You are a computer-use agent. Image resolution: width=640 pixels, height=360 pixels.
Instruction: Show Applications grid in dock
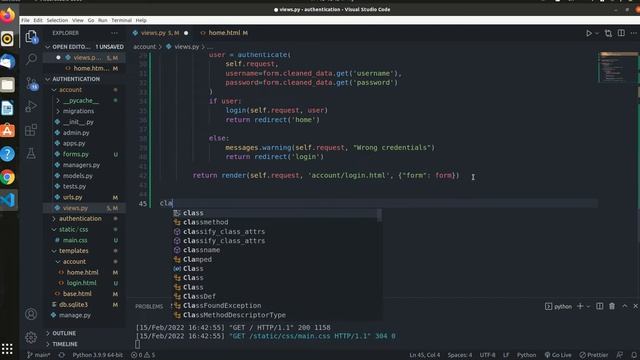(7, 349)
